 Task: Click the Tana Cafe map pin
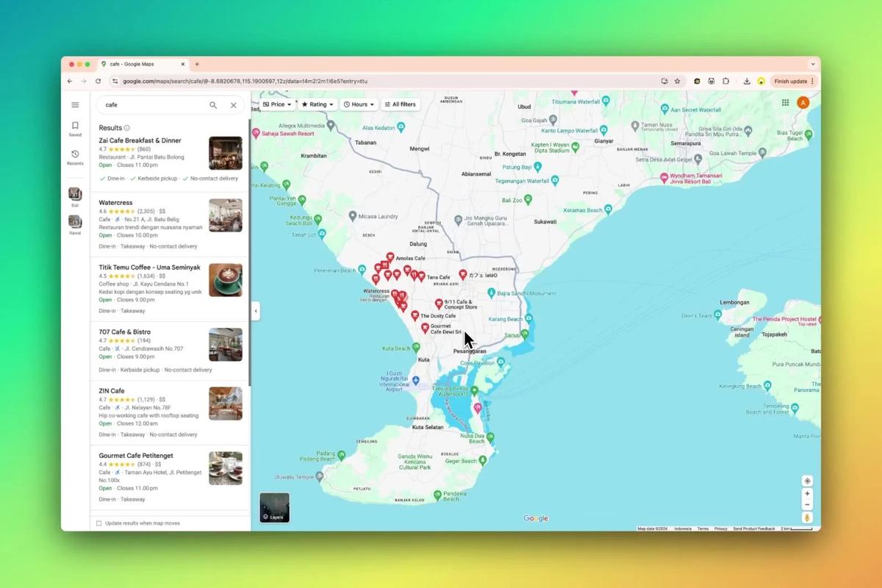(421, 276)
